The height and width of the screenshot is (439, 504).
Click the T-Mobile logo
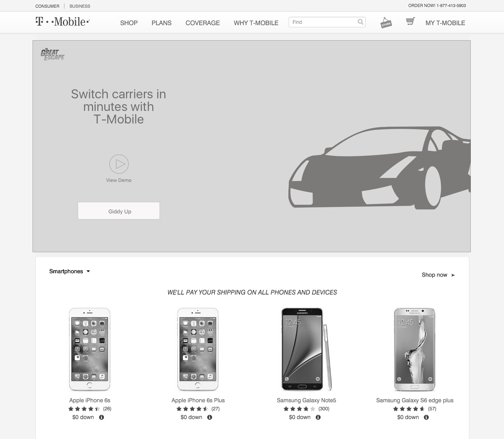click(63, 22)
